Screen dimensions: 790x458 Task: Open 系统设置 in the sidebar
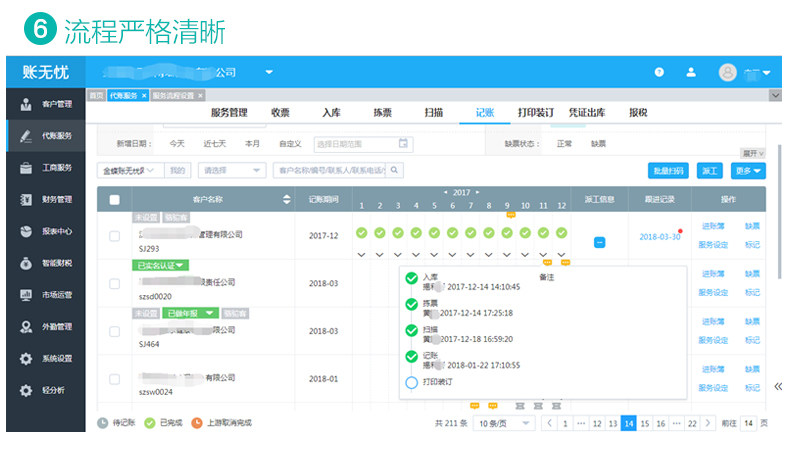(x=46, y=358)
